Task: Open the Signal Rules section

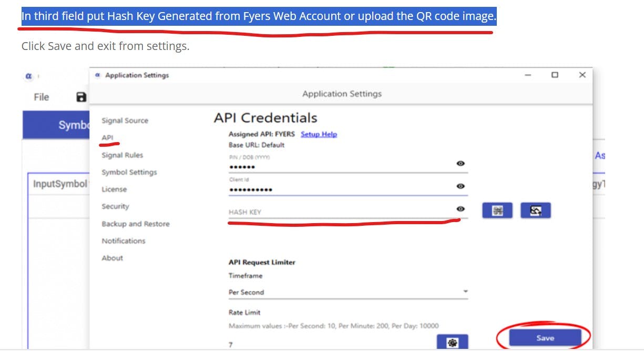Action: click(x=122, y=155)
